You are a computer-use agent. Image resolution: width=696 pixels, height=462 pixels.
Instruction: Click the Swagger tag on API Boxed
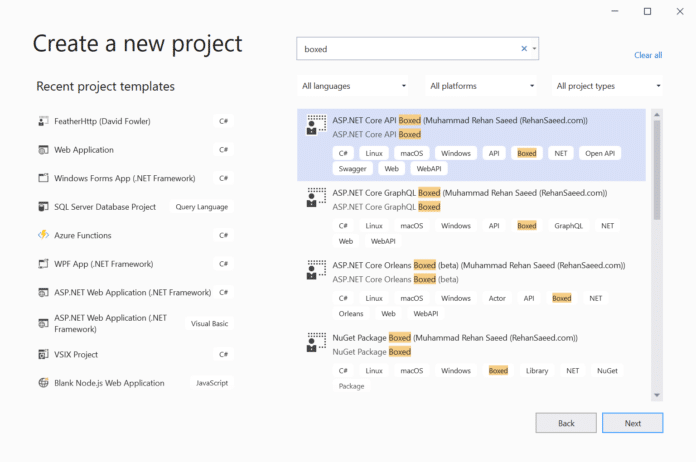click(352, 169)
